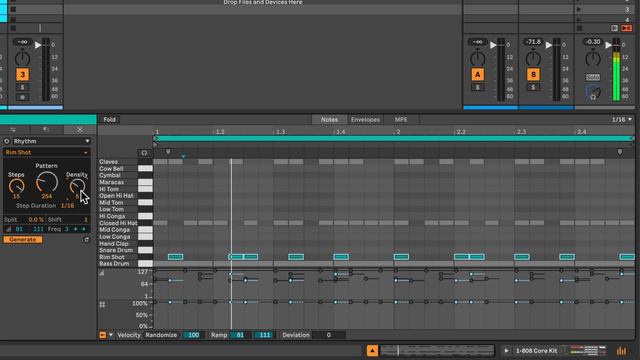Select the Bass Drum row
This screenshot has height=360, width=640.
point(125,264)
